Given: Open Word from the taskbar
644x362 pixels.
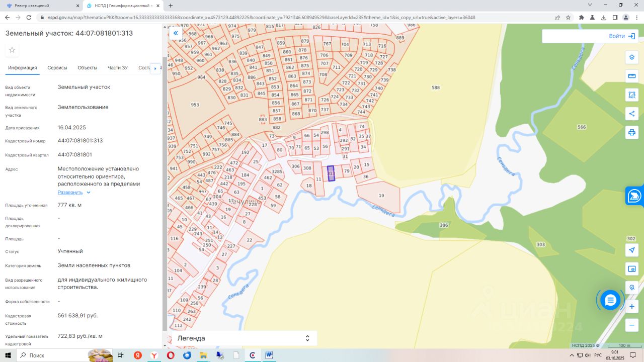Looking at the screenshot, I should [269, 355].
